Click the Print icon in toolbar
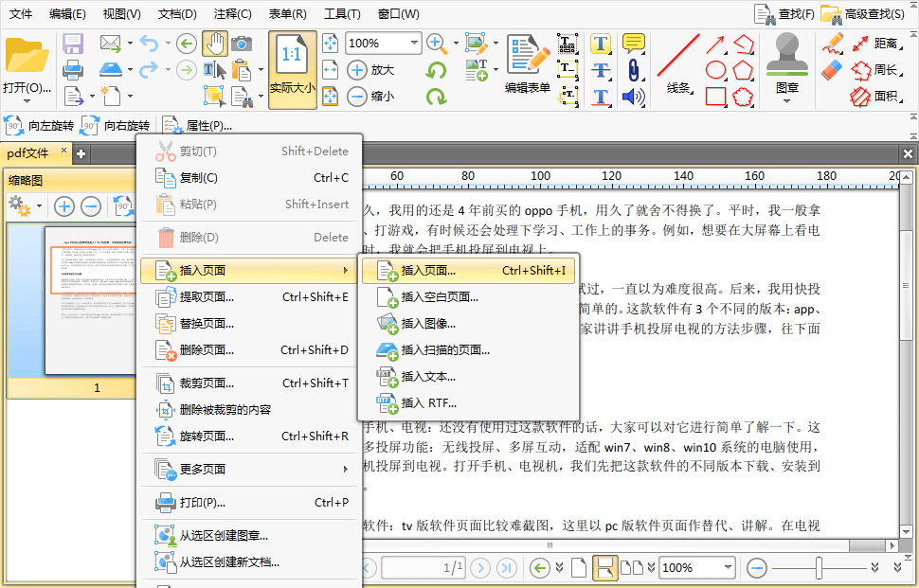 coord(73,70)
